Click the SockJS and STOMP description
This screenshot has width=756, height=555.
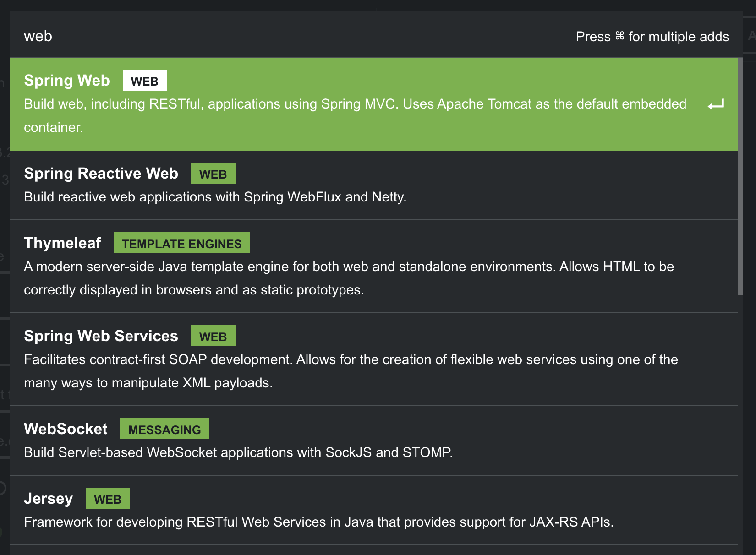[x=238, y=453]
